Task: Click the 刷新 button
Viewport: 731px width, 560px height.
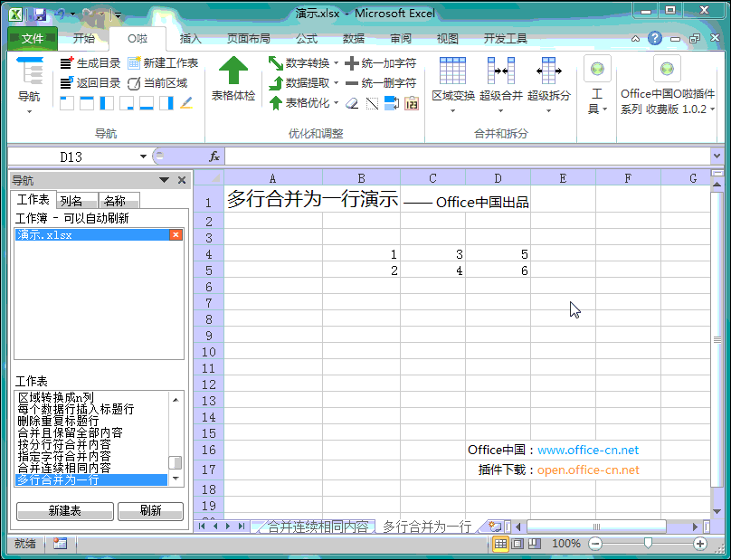Action: tap(150, 511)
